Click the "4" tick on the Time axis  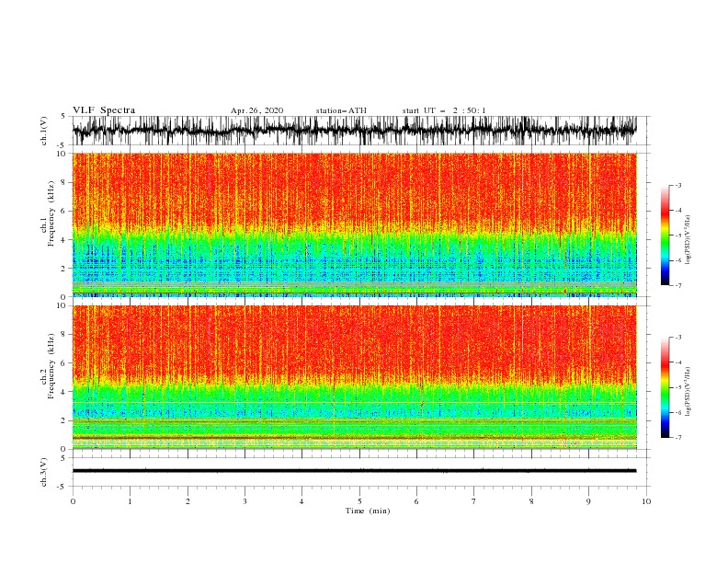[301, 502]
